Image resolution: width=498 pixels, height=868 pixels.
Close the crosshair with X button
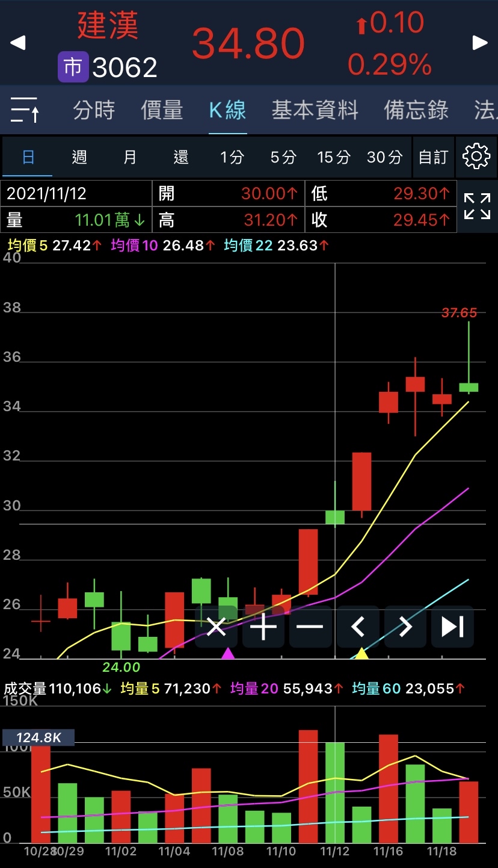tap(216, 627)
